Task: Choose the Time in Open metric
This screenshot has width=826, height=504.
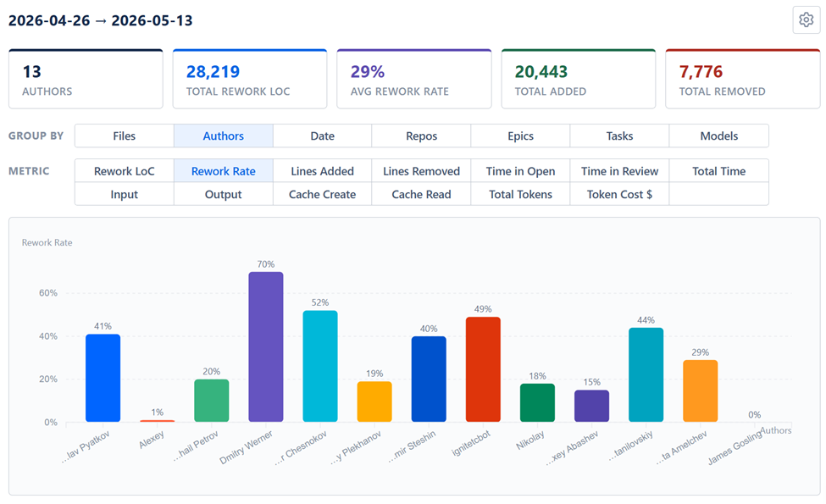Action: coord(520,171)
